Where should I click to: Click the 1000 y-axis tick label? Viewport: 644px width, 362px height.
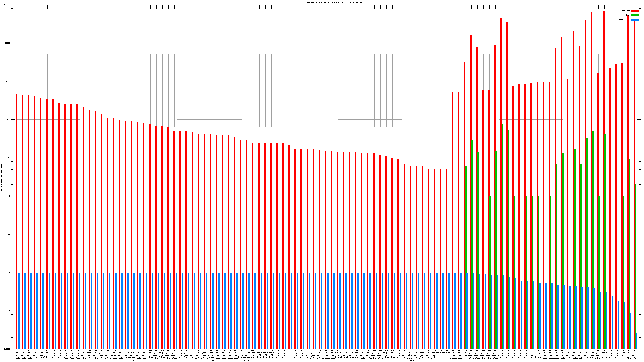(8, 81)
